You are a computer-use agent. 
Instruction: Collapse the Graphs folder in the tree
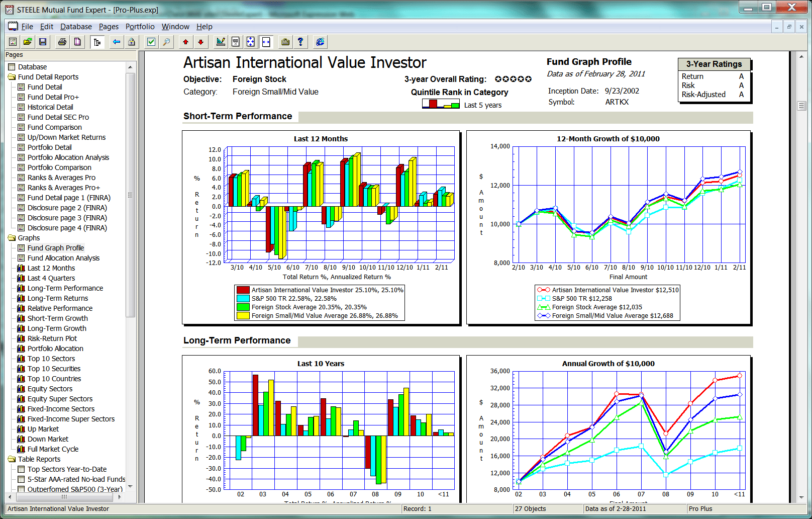[x=12, y=238]
